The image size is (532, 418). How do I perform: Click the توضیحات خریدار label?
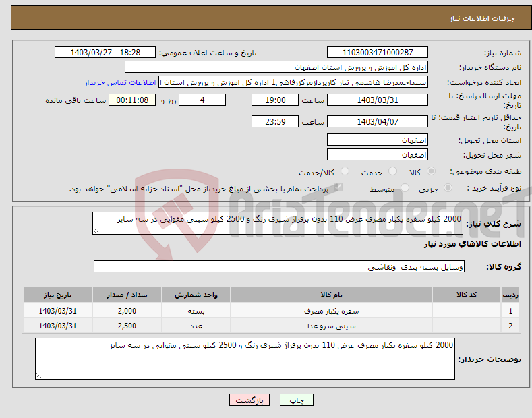click(490, 359)
